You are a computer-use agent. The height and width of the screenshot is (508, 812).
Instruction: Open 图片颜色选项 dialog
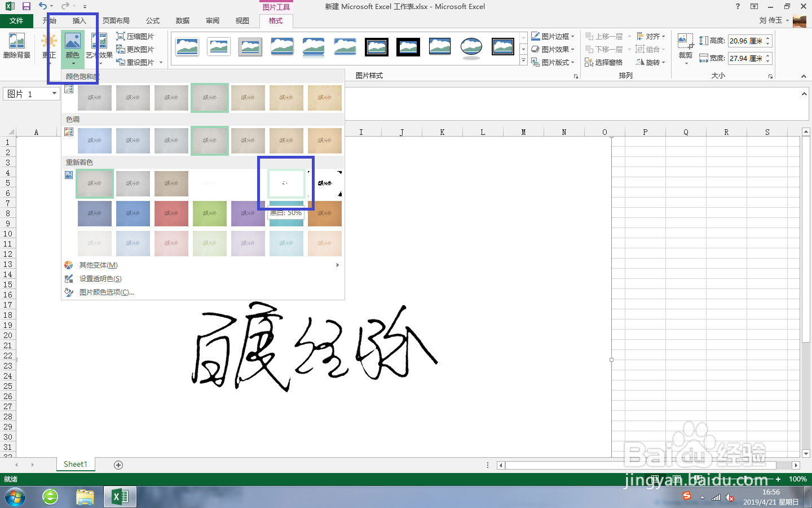click(x=107, y=292)
